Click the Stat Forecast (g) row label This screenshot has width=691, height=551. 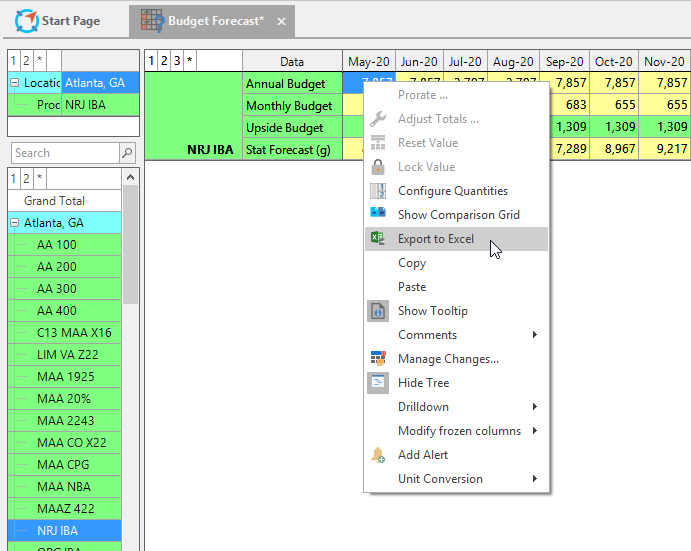[x=292, y=149]
